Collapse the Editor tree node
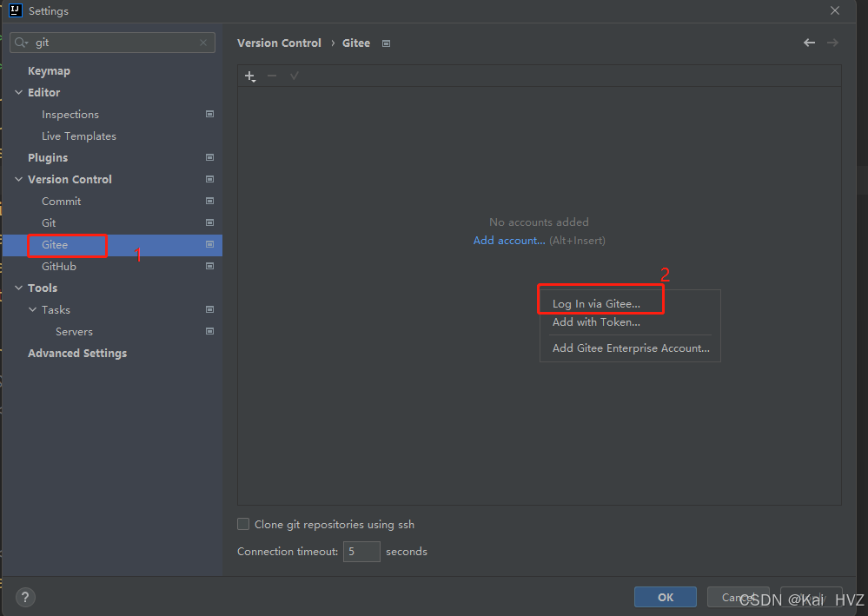The image size is (868, 616). [19, 92]
